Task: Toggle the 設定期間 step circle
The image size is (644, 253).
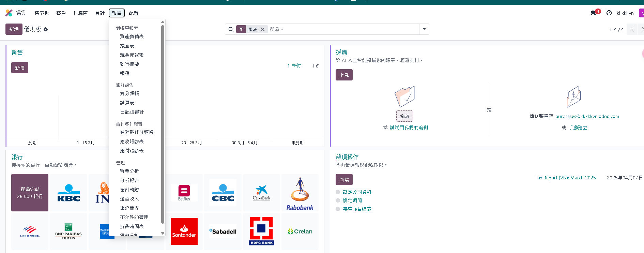Action: [338, 200]
